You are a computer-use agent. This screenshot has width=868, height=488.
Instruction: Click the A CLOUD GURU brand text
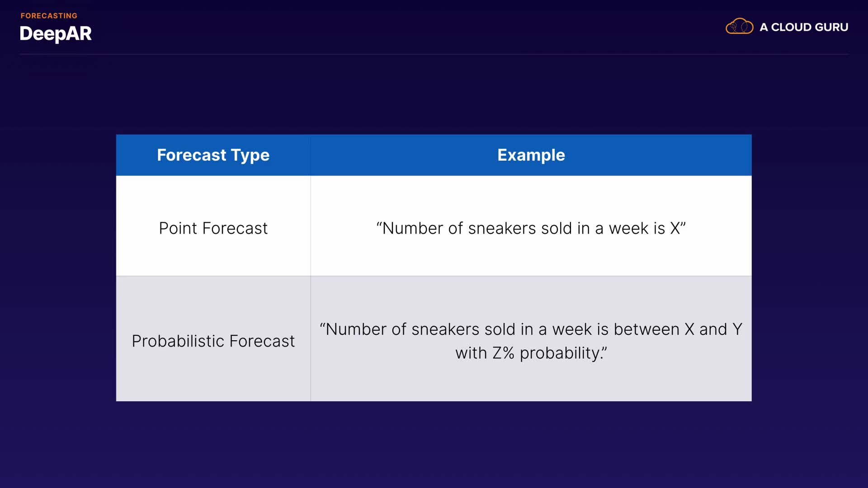tap(803, 27)
